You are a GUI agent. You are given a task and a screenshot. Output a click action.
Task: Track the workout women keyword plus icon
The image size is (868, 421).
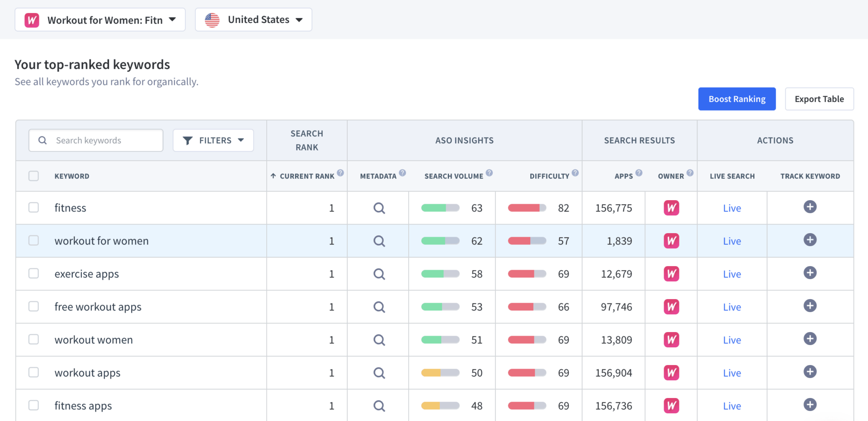[810, 339]
